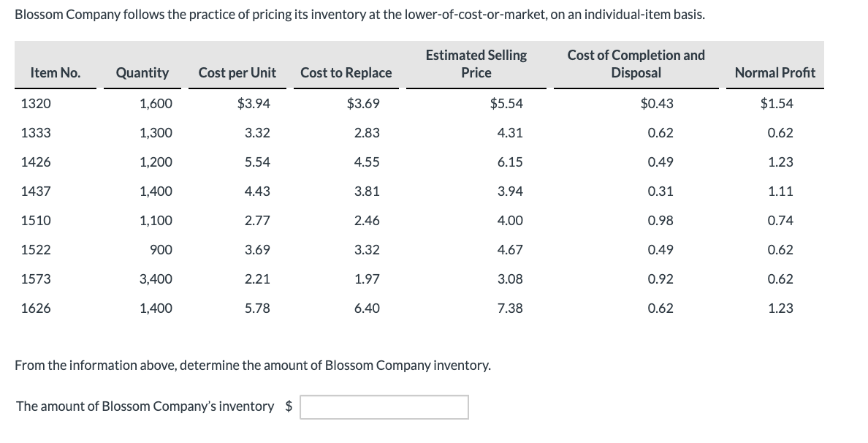Click the normal profit value $1.54
Viewport: 868px width, 443px height.
click(777, 104)
